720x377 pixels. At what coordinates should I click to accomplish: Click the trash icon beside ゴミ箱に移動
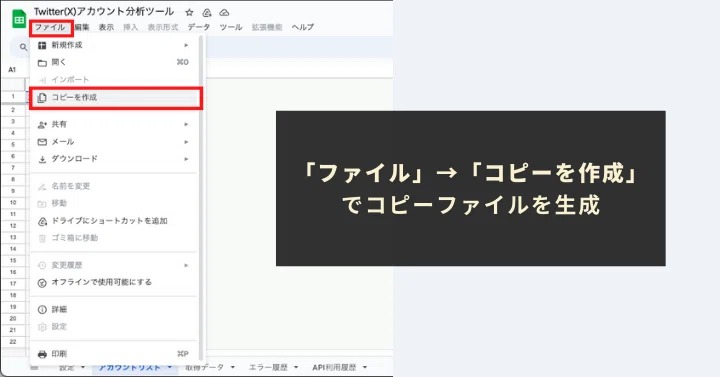[42, 238]
